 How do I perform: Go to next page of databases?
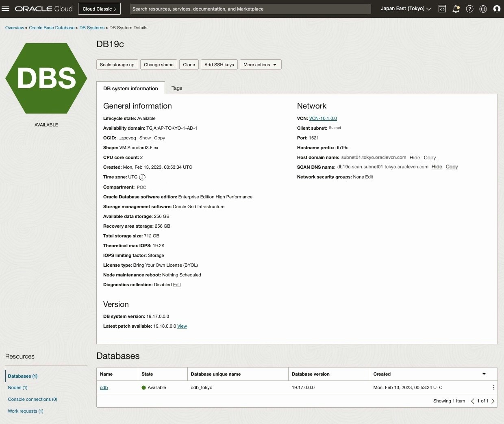pos(493,401)
